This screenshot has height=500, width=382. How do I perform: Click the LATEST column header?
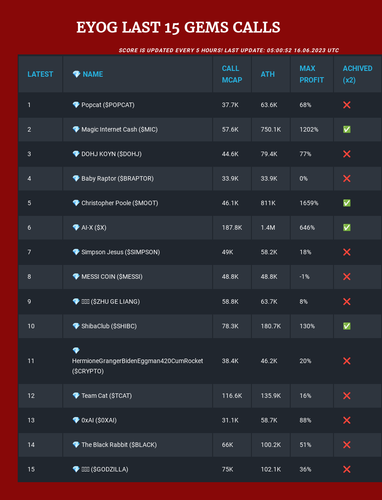[x=40, y=74]
